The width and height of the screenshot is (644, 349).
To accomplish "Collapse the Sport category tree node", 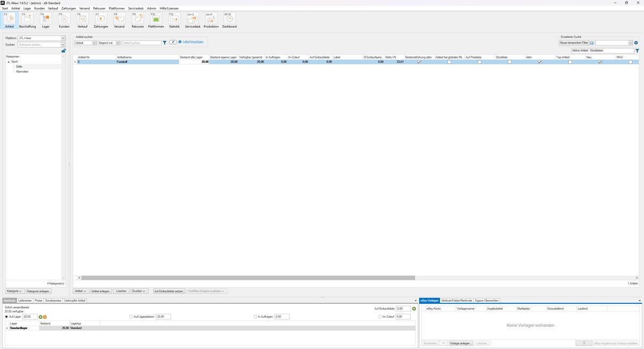I will click(9, 62).
